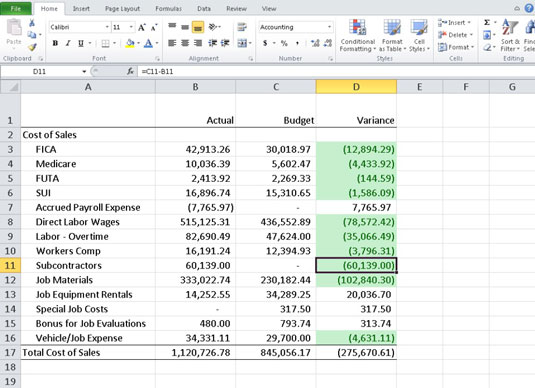535x388 pixels.
Task: Click the Decrease Indent icon
Action: tap(213, 43)
